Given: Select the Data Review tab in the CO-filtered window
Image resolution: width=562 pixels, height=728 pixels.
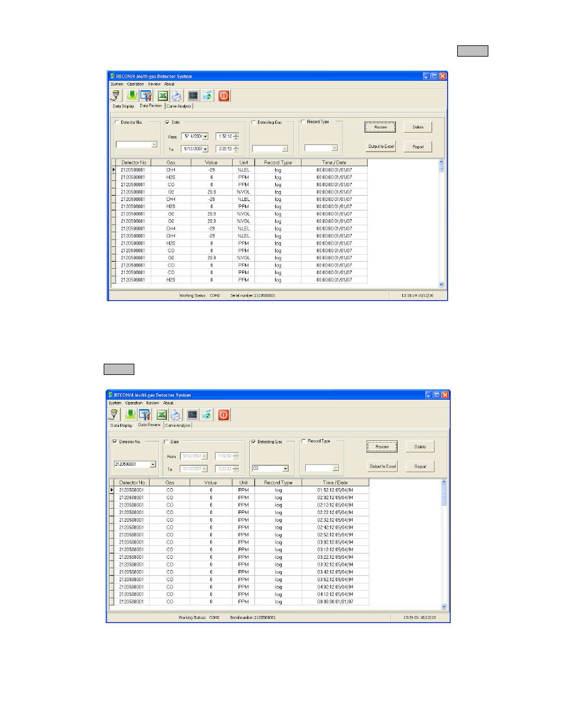Looking at the screenshot, I should coord(149,425).
